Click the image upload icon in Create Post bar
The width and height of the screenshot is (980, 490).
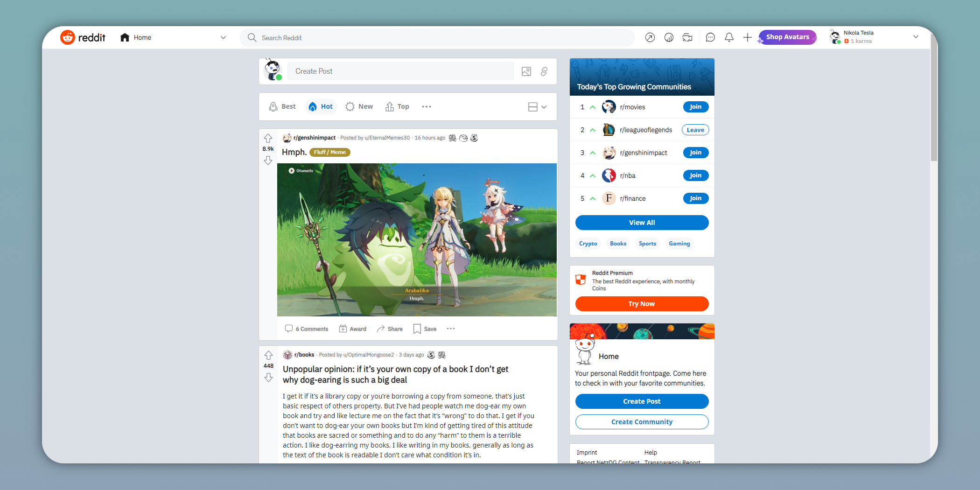(526, 71)
